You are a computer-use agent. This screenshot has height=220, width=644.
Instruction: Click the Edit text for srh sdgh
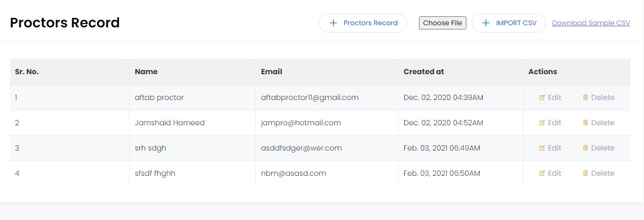point(554,148)
